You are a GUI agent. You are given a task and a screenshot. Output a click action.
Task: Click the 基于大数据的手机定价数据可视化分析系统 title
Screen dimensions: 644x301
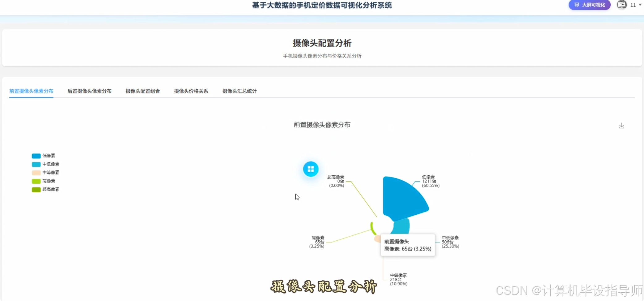pyautogui.click(x=322, y=5)
